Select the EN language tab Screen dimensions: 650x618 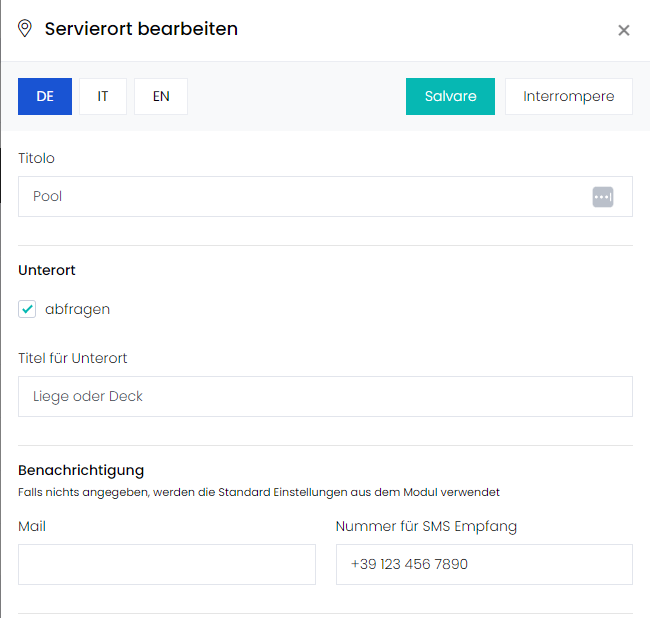[x=161, y=97]
